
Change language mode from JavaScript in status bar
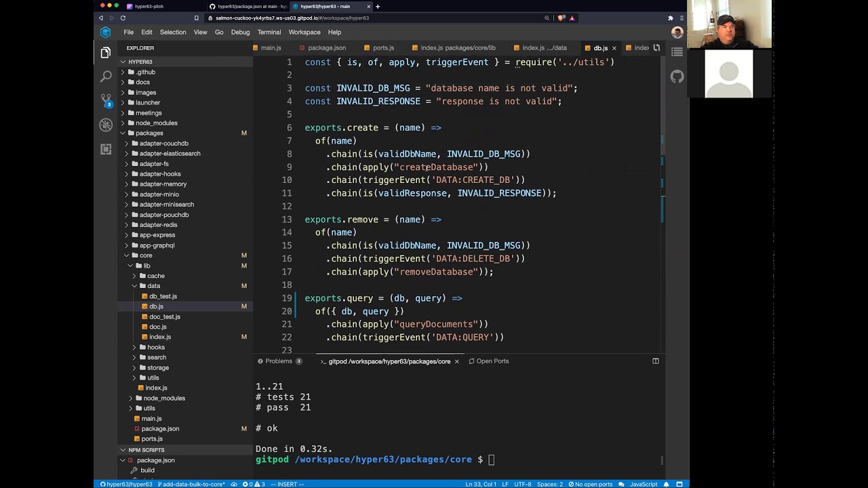(x=643, y=484)
